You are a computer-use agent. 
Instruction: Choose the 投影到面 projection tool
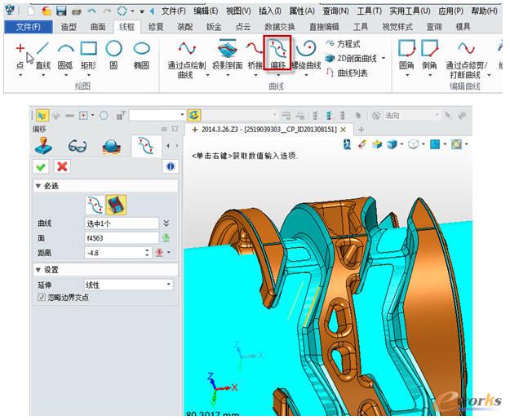point(226,55)
